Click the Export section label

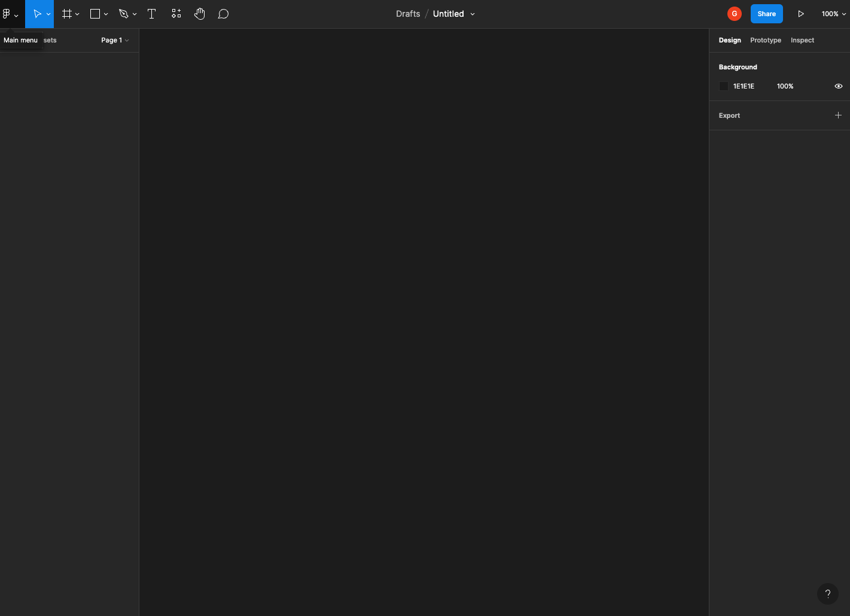(x=729, y=115)
